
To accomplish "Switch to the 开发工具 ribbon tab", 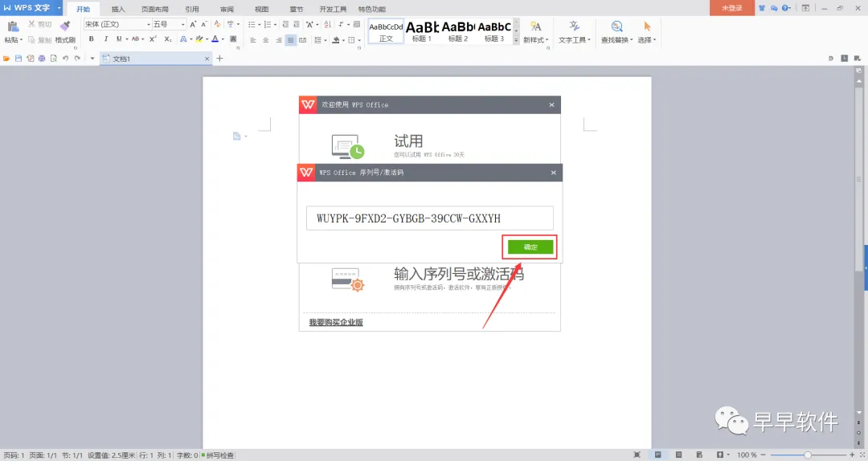I will [333, 9].
